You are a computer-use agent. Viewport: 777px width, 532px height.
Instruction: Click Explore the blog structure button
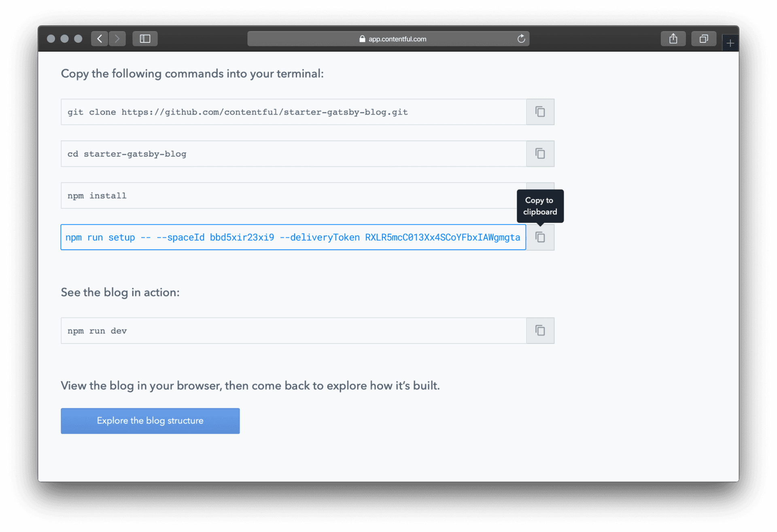pos(150,421)
